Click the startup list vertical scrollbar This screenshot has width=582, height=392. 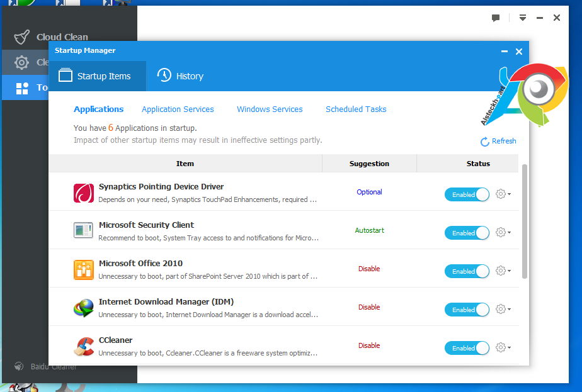[x=525, y=221]
